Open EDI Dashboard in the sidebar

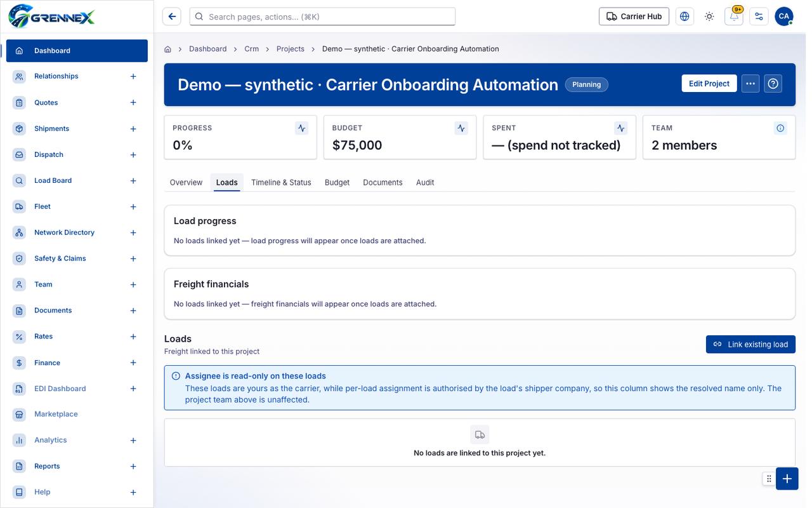[x=60, y=389]
